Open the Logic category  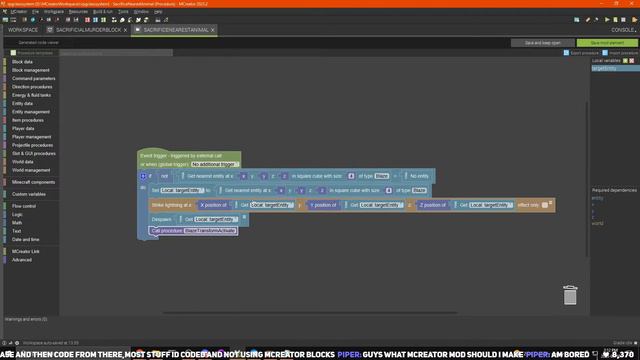pos(17,215)
